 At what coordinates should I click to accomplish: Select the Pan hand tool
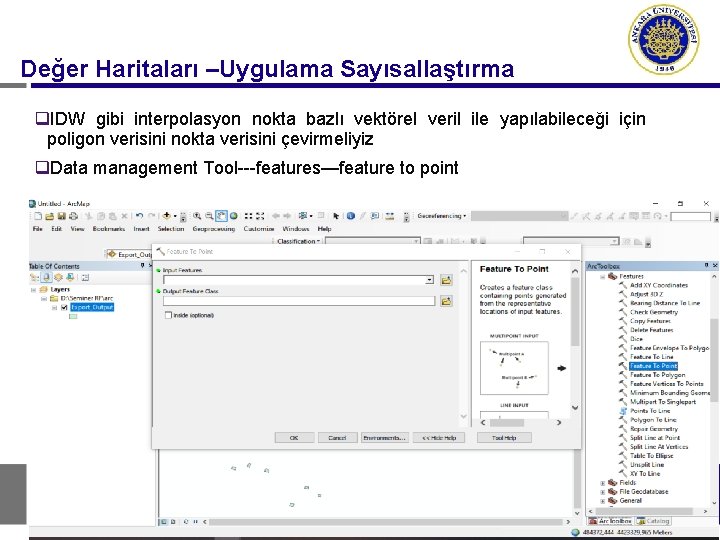pos(221,216)
